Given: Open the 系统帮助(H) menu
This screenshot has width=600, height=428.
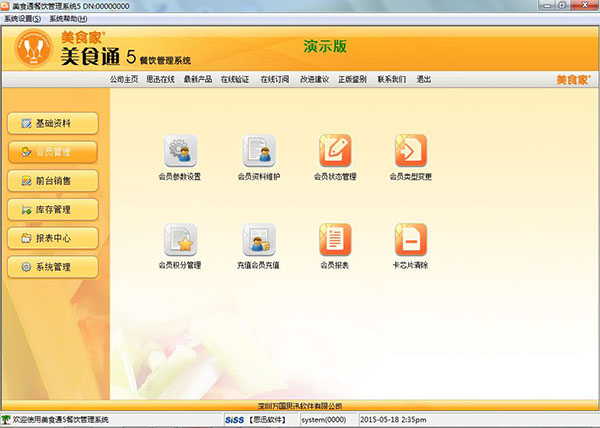Looking at the screenshot, I should point(68,19).
